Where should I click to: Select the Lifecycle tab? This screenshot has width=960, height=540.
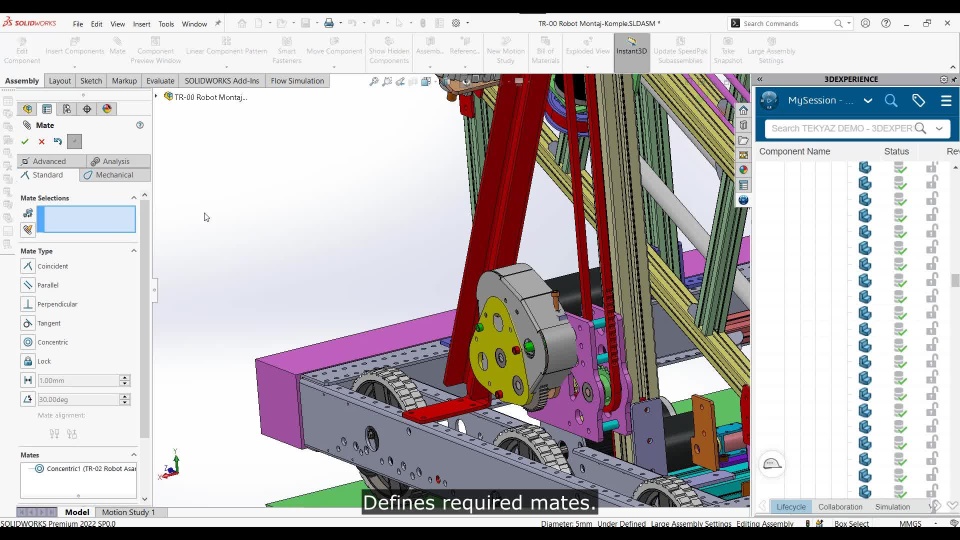791,507
